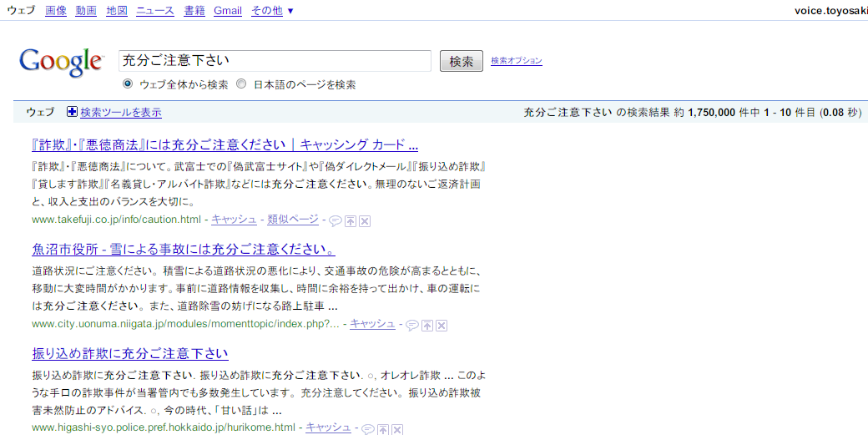868x435 pixels.
Task: Open 画像 in the top navigation
Action: (56, 11)
